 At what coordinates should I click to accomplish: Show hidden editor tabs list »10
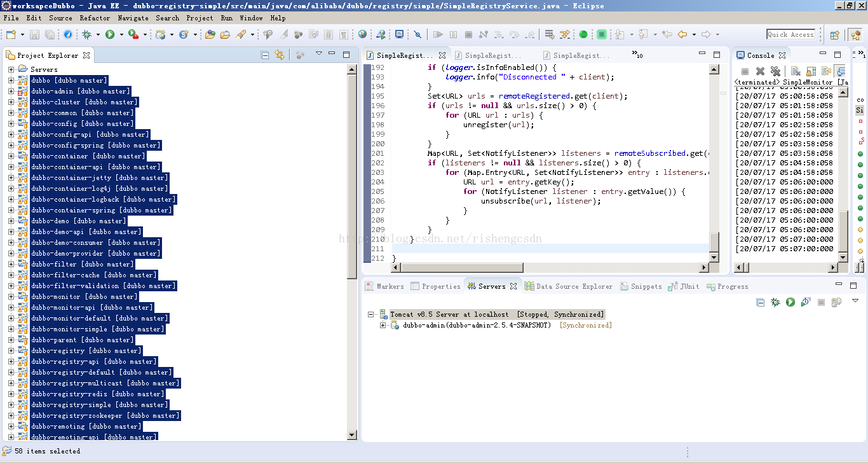[637, 55]
